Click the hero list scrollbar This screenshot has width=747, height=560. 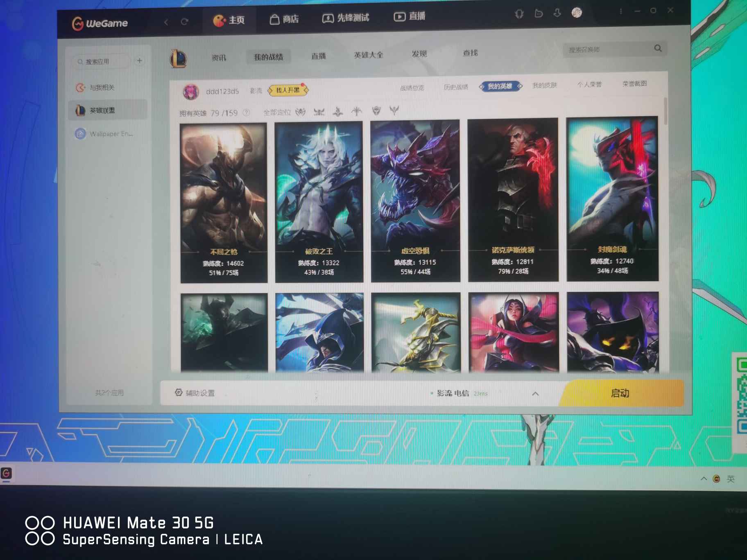coord(666,111)
